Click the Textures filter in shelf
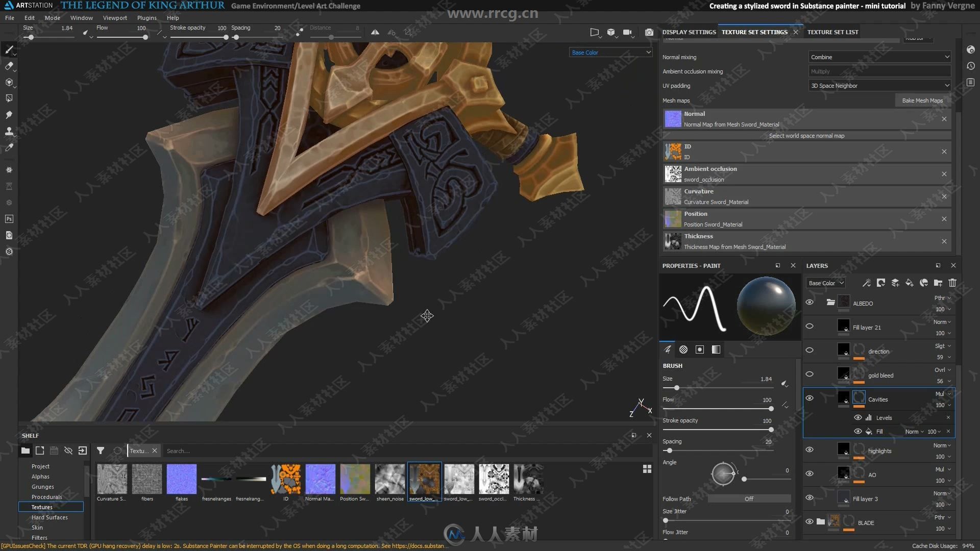Image resolution: width=980 pixels, height=551 pixels. coord(42,507)
